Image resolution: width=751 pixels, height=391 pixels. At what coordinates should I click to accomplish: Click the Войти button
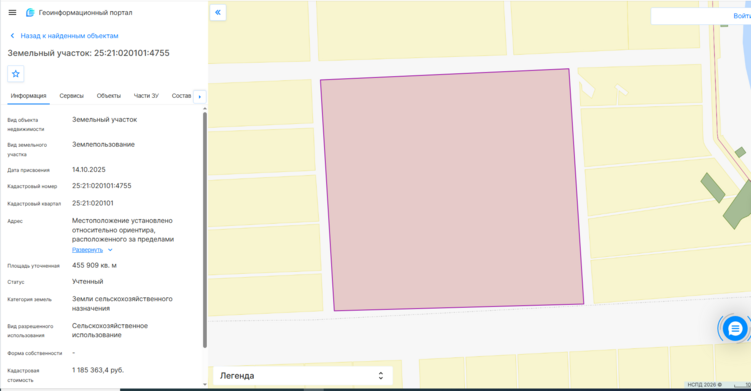tap(741, 16)
